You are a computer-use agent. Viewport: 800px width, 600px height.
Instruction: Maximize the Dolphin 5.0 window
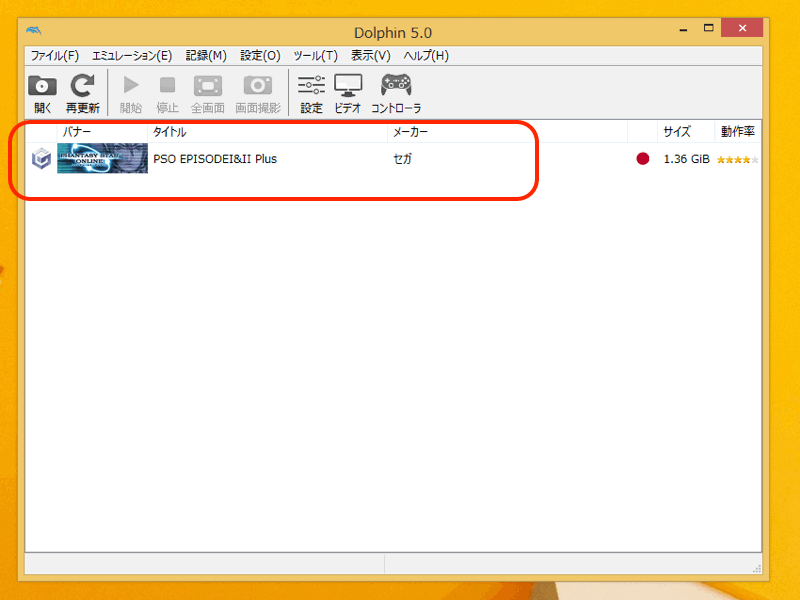(x=708, y=28)
